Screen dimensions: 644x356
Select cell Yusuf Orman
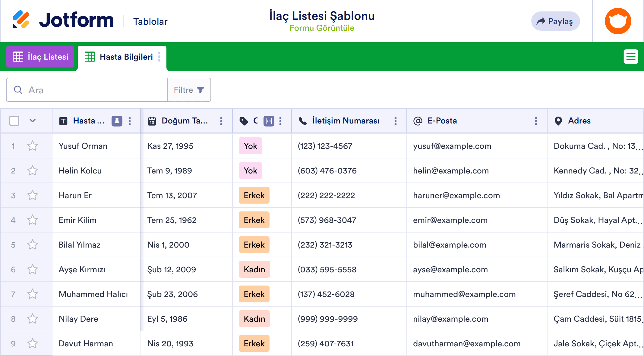point(96,146)
